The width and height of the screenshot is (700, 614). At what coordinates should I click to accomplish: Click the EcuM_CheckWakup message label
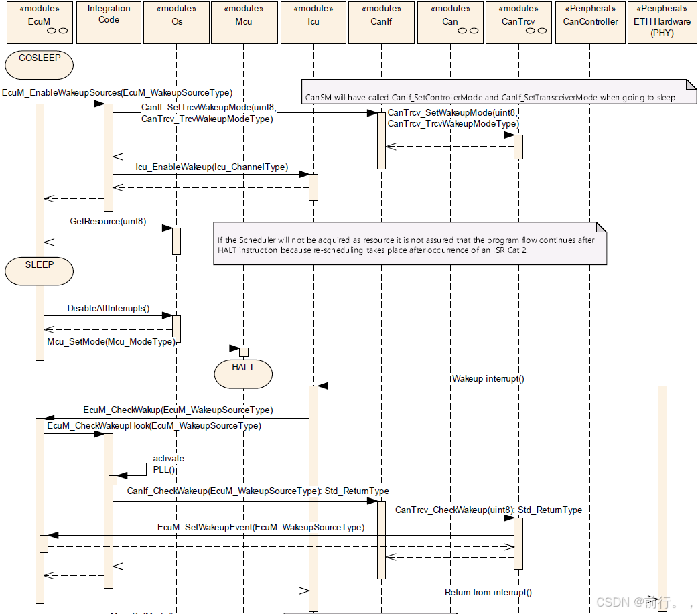178,410
